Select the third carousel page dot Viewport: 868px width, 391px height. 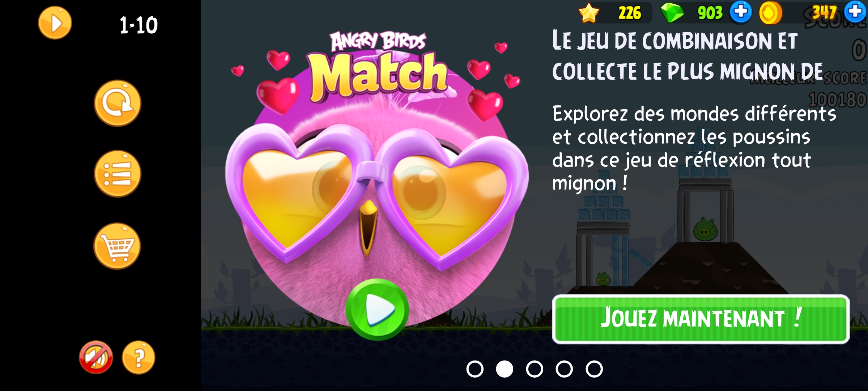tap(535, 369)
